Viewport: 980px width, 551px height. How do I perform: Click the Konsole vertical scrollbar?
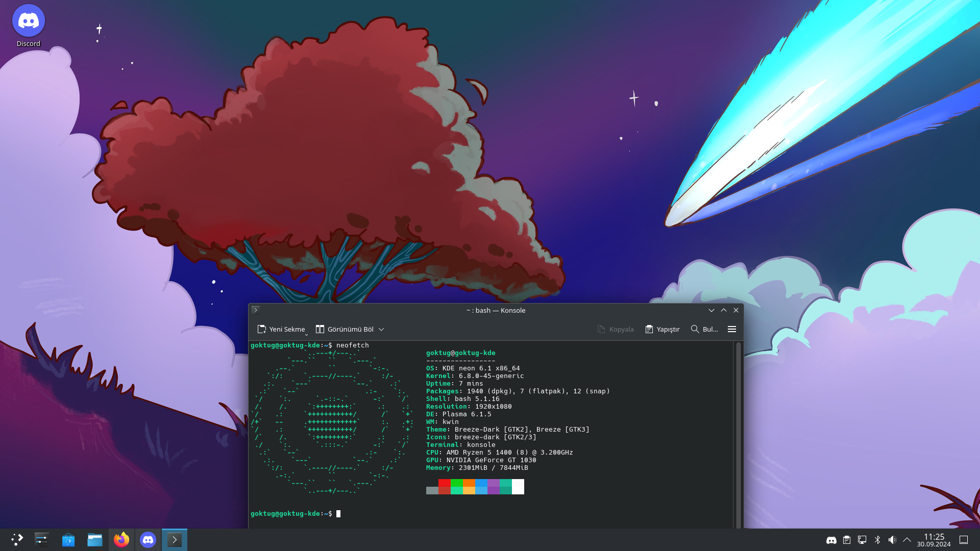[738, 434]
